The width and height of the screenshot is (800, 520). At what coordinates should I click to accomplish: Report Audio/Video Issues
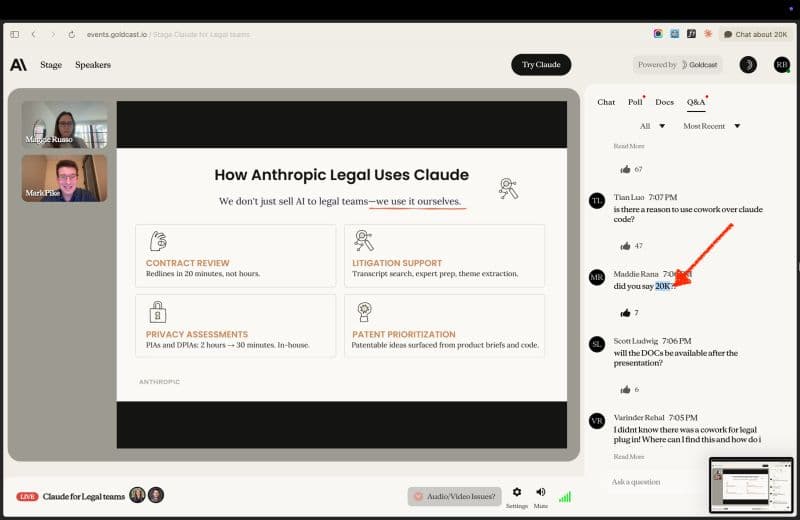pyautogui.click(x=454, y=496)
